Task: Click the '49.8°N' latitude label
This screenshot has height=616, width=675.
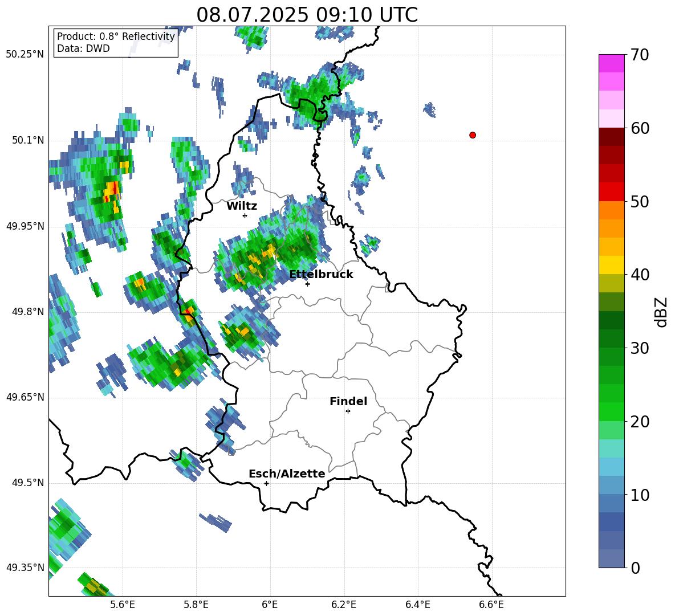Action: [28, 312]
